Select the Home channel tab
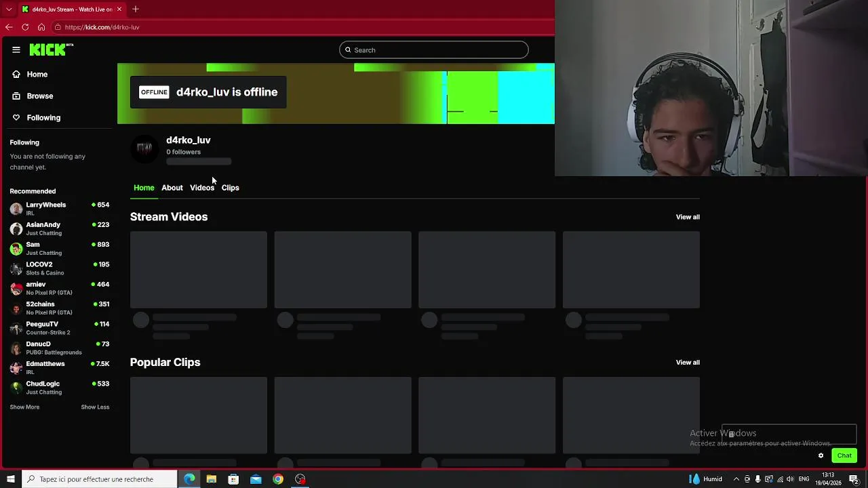Viewport: 868px width, 488px height. tap(144, 188)
